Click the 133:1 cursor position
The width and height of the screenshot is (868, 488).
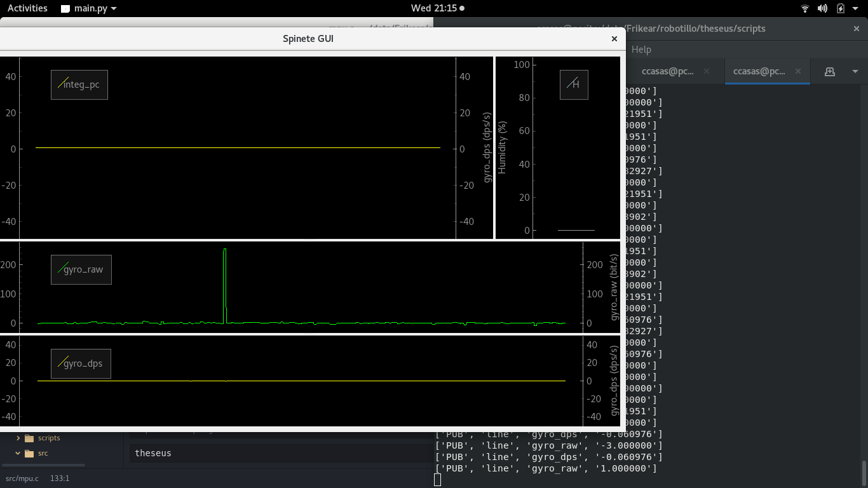[x=59, y=478]
